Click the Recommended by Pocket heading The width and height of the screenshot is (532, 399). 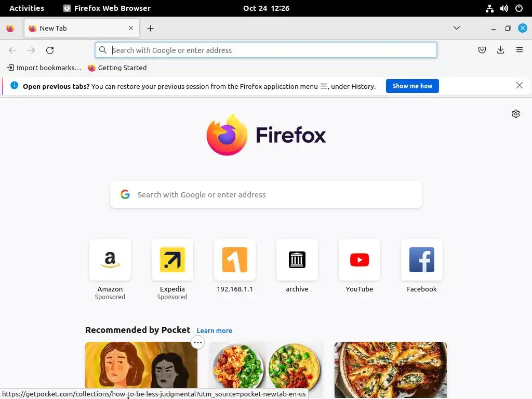(138, 330)
